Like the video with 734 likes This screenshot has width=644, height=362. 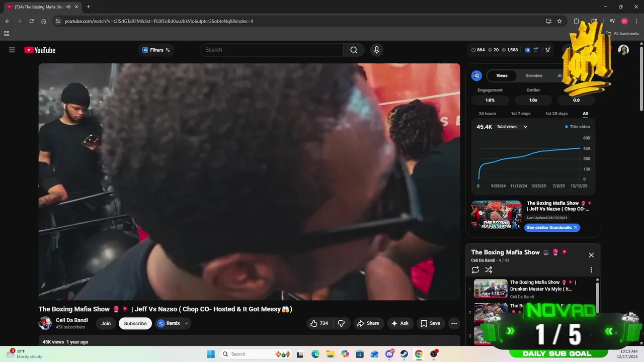click(319, 323)
